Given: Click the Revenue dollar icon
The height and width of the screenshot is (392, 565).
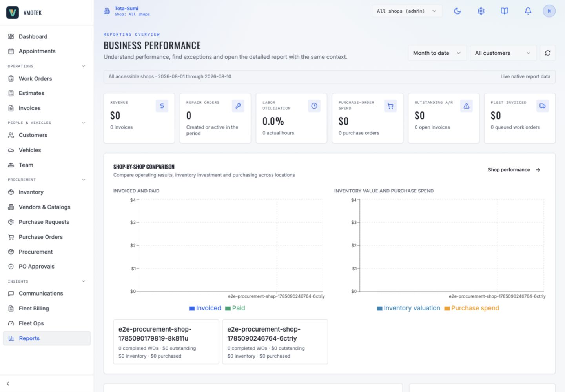Looking at the screenshot, I should pos(162,106).
